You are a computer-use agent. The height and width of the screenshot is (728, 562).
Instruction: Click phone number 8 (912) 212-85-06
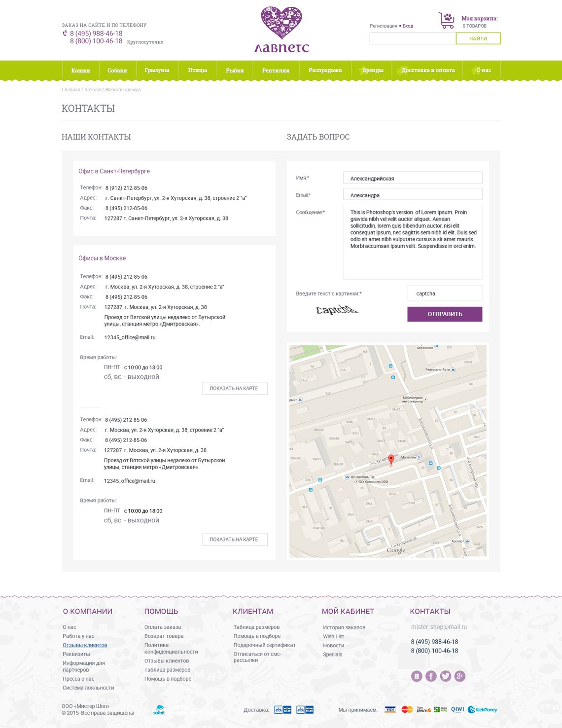coord(126,188)
